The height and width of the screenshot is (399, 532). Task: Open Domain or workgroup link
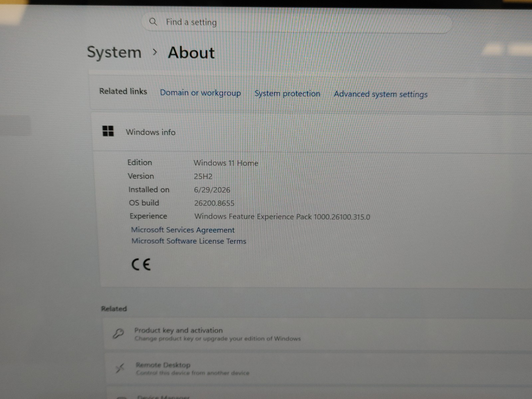tap(200, 93)
